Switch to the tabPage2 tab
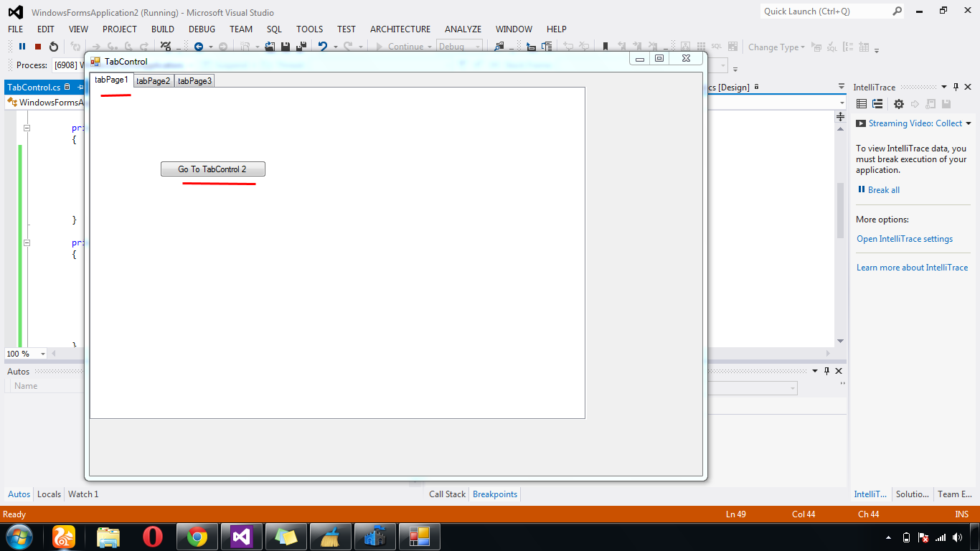Viewport: 980px width, 551px height. click(x=153, y=80)
